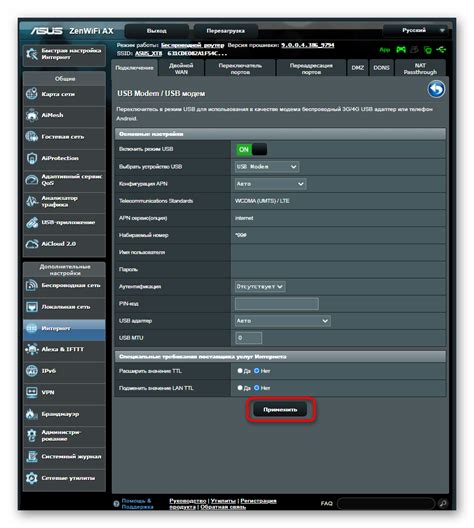474x528 pixels.
Task: Open Интернет globe icon in sidebar
Action: (x=32, y=328)
